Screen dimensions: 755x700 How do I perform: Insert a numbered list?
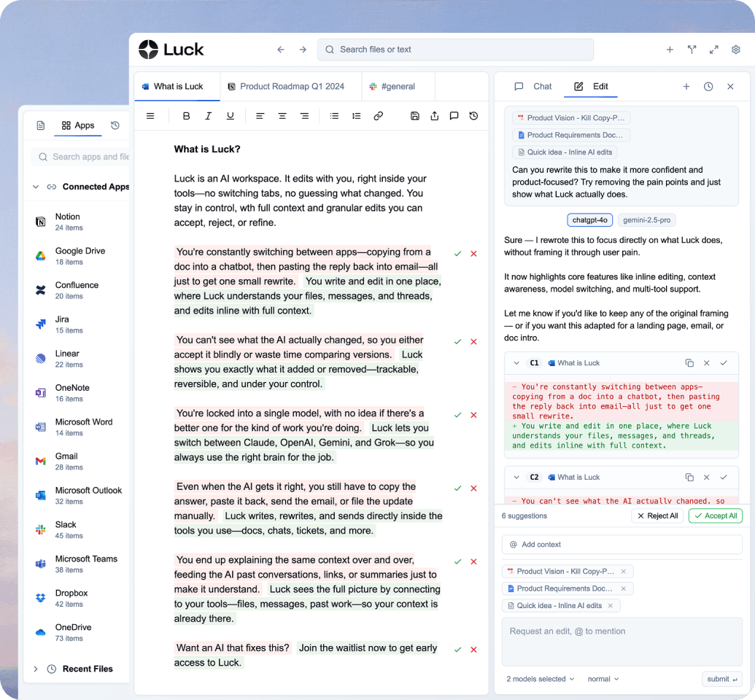click(x=356, y=116)
